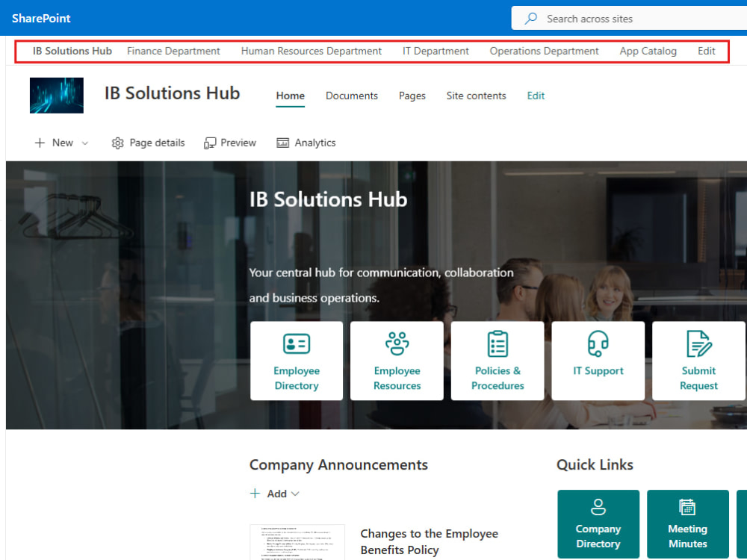Click the Policies & Procedures clipboard icon
747x560 pixels.
tap(498, 343)
